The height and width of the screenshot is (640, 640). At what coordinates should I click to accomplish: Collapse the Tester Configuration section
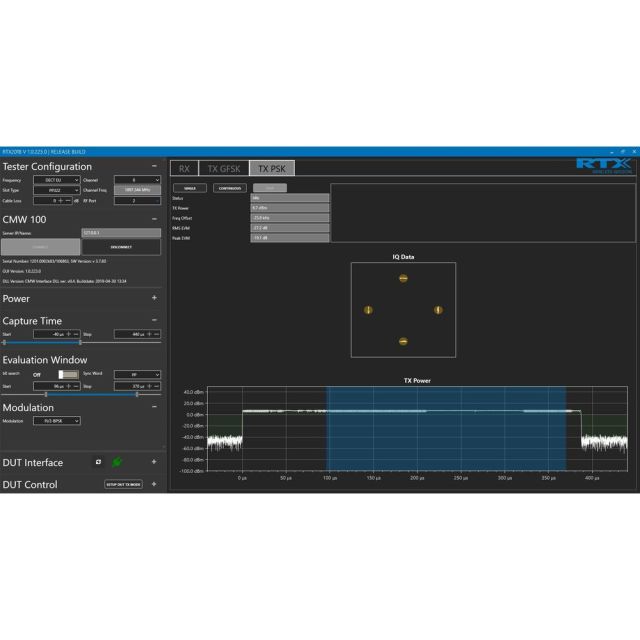(x=154, y=166)
